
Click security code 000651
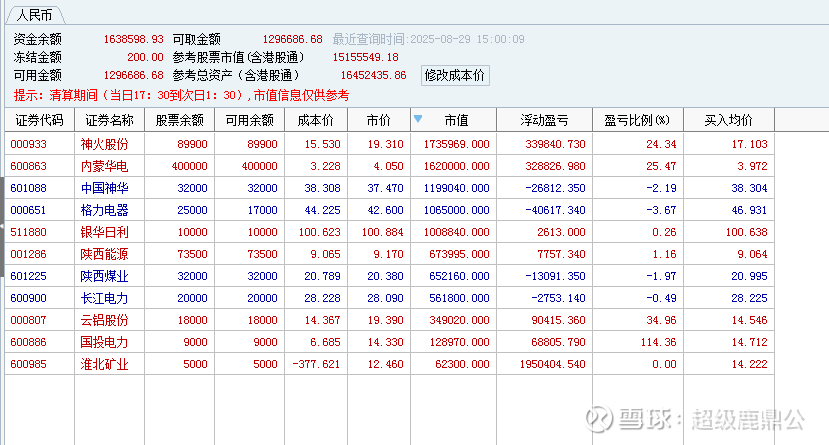tap(29, 210)
